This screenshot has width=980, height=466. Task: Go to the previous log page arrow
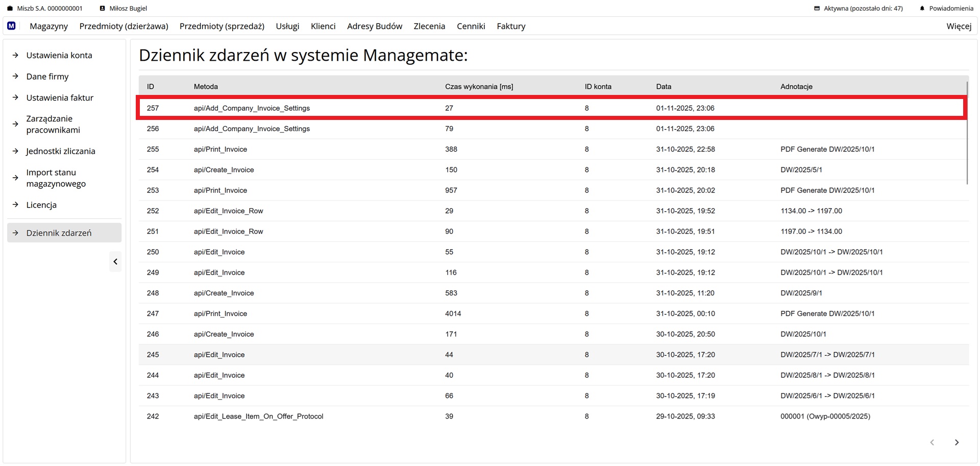click(932, 443)
